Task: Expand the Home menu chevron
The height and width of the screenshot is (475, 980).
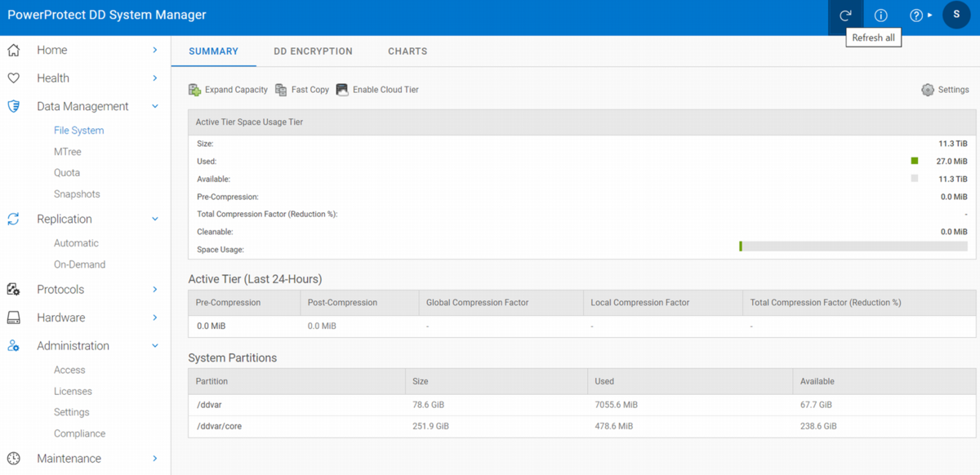Action: pos(155,50)
